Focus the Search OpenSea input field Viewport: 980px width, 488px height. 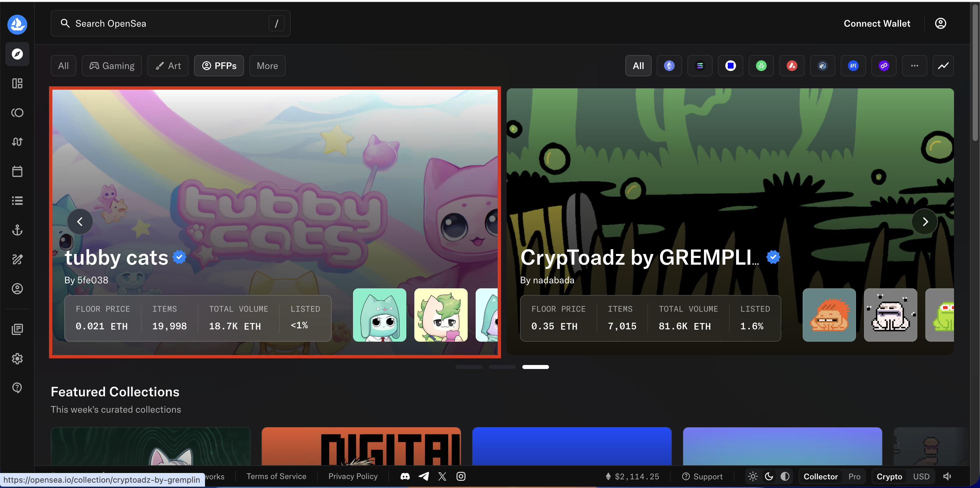(x=170, y=23)
